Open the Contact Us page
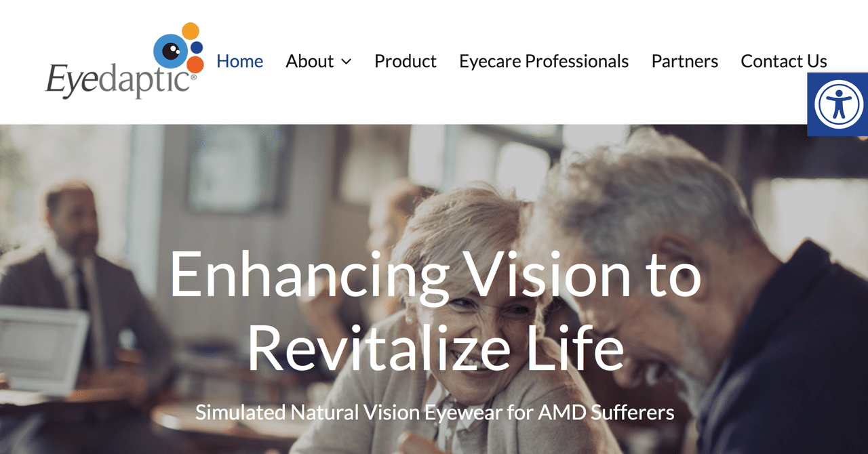Viewport: 868px width, 454px height. pyautogui.click(x=784, y=61)
